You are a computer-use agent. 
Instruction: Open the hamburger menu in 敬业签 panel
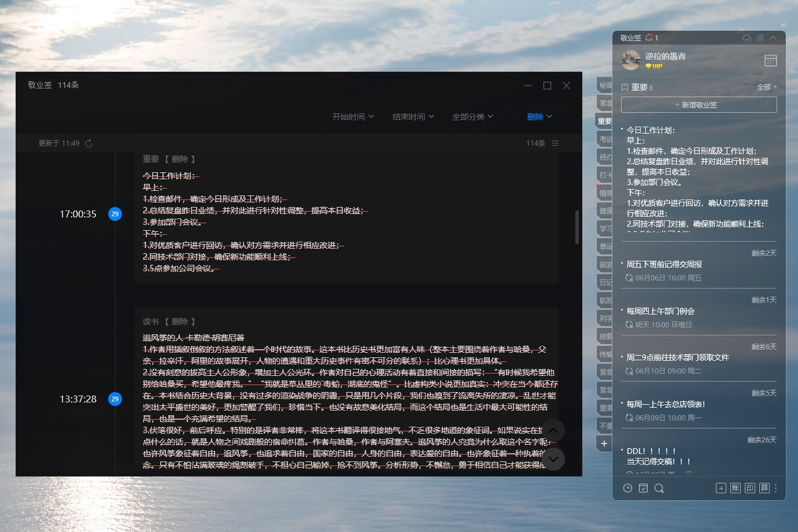(x=760, y=38)
